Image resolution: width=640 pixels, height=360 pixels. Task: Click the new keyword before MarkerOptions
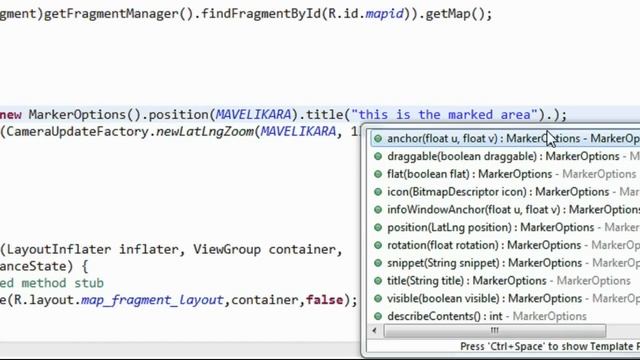coord(11,115)
